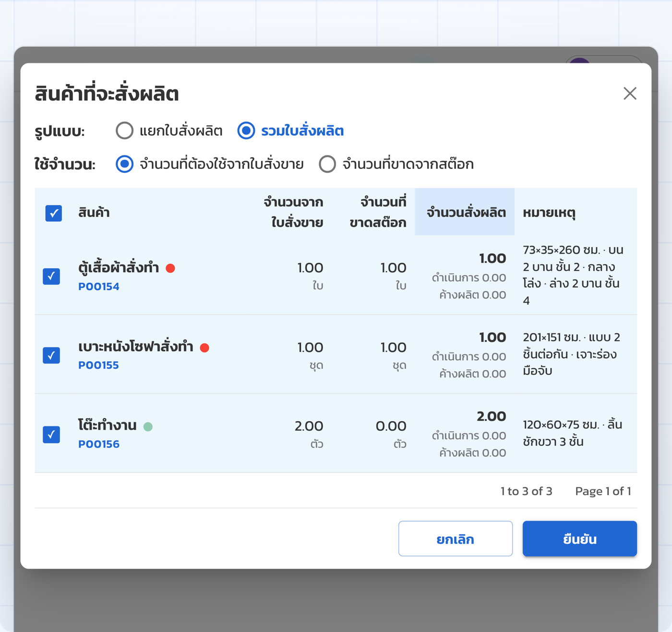Click the หมายเหตุ column header
The height and width of the screenshot is (632, 672).
[x=549, y=213]
